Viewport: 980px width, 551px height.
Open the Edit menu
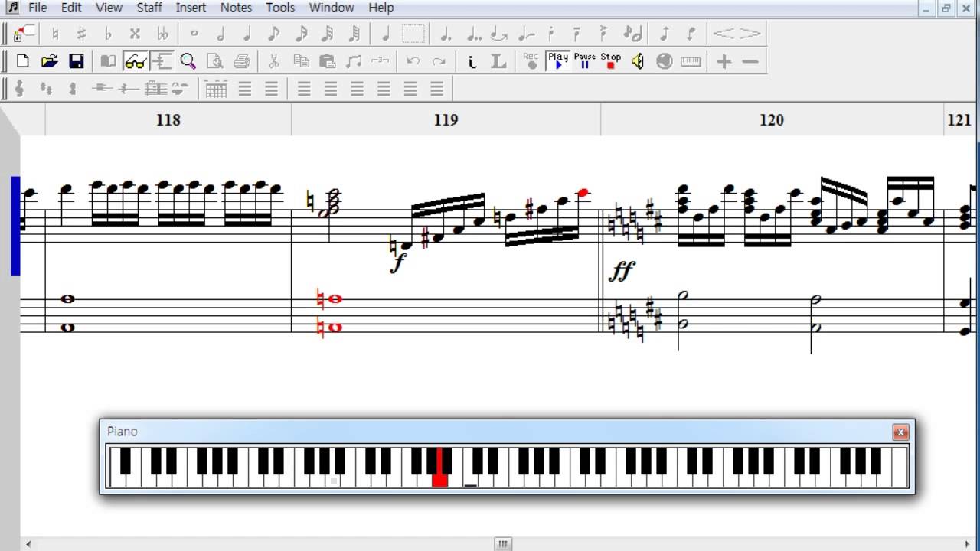click(71, 8)
